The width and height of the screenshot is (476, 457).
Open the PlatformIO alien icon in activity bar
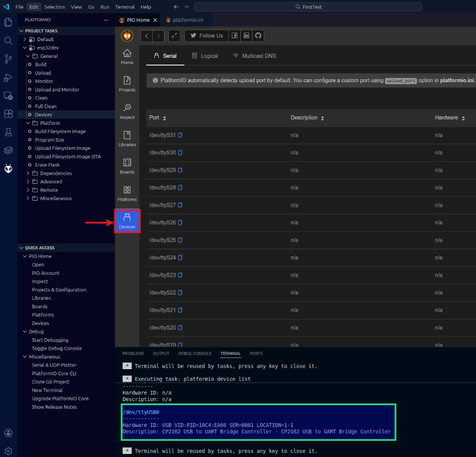coord(8,169)
